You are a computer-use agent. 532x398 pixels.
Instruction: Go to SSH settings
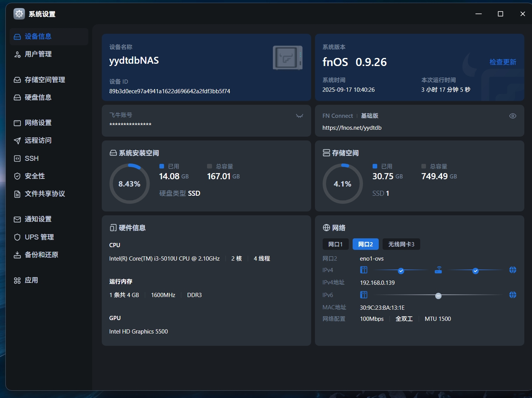click(31, 159)
